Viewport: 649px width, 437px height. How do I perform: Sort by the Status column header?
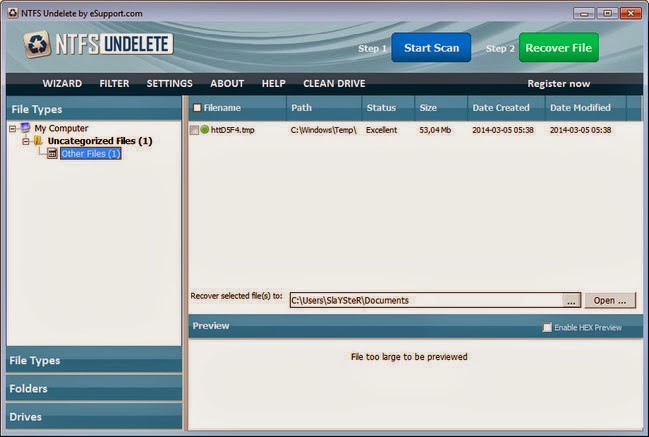(388, 108)
